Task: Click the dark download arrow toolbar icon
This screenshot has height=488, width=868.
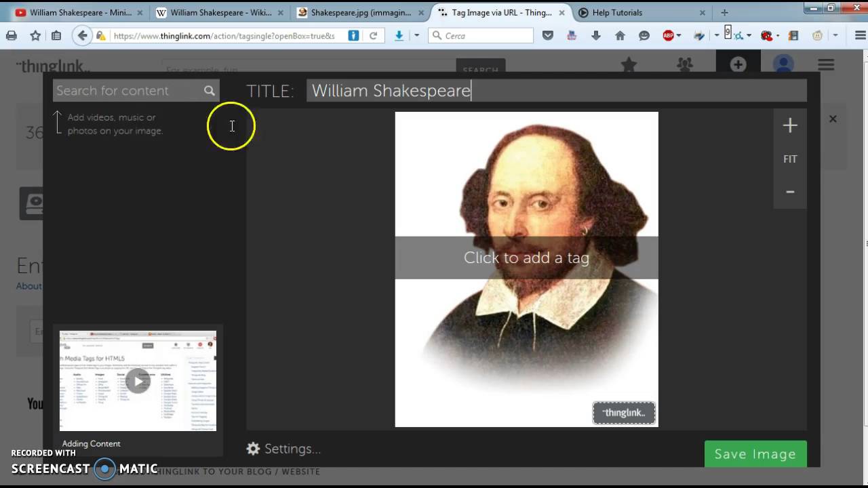Action: 596,36
